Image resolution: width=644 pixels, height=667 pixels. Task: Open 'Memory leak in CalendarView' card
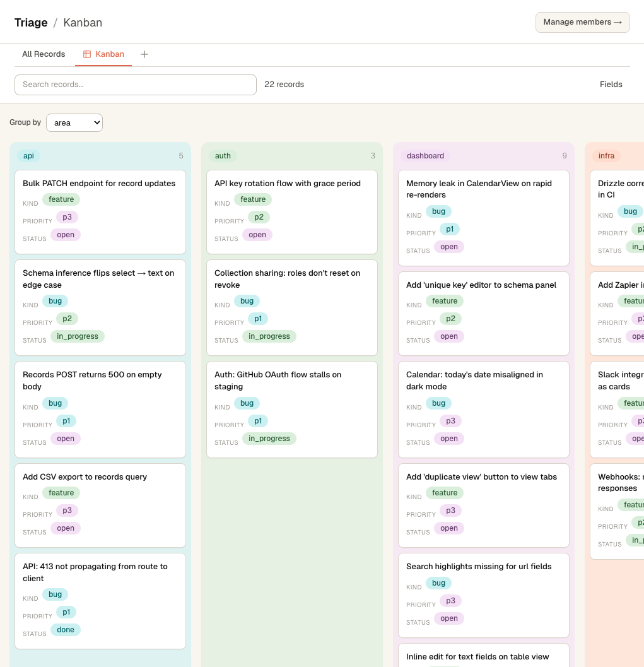coord(484,218)
